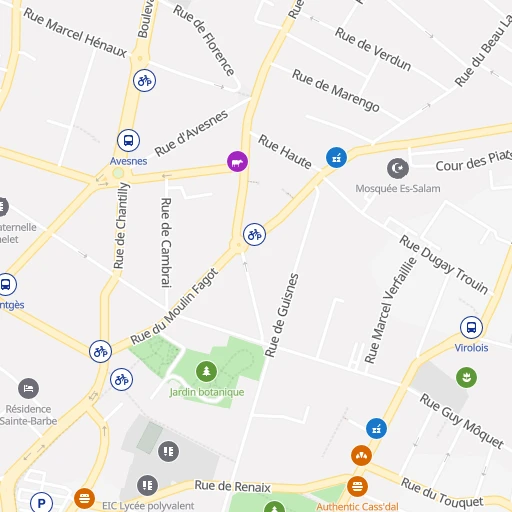
Task: Open the upper school icon above EIC Lycée polyvalent
Action: click(x=168, y=451)
